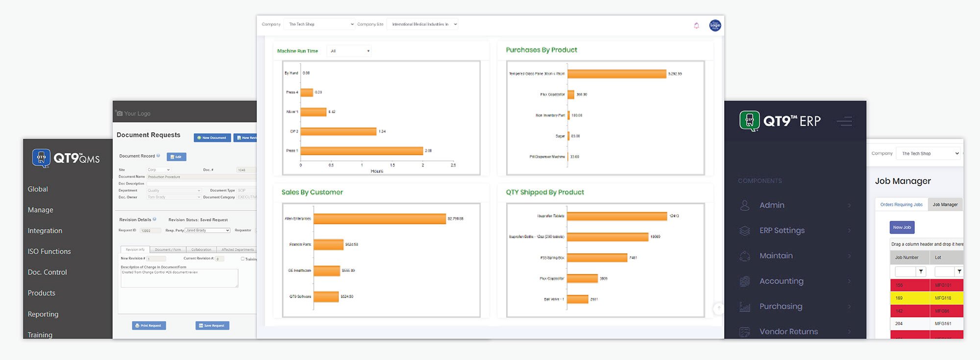Open Training in QMS sidebar

click(x=40, y=335)
